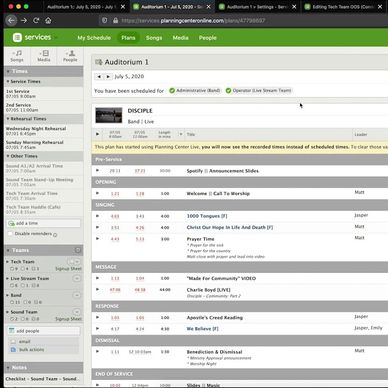Close the third Auditorium 1 Settings tab
The height and width of the screenshot is (388, 388).
294,7
